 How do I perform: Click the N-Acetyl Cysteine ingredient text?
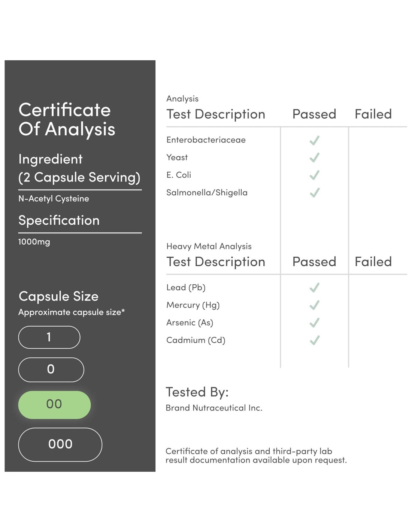tap(54, 199)
